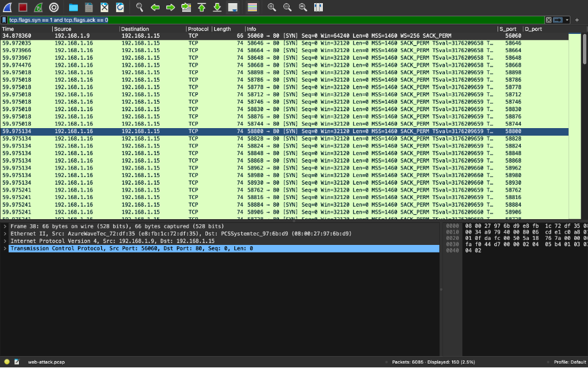Expand the Internet Protocol Version 4 details
Screen dimensions: 588x368
pos(4,241)
